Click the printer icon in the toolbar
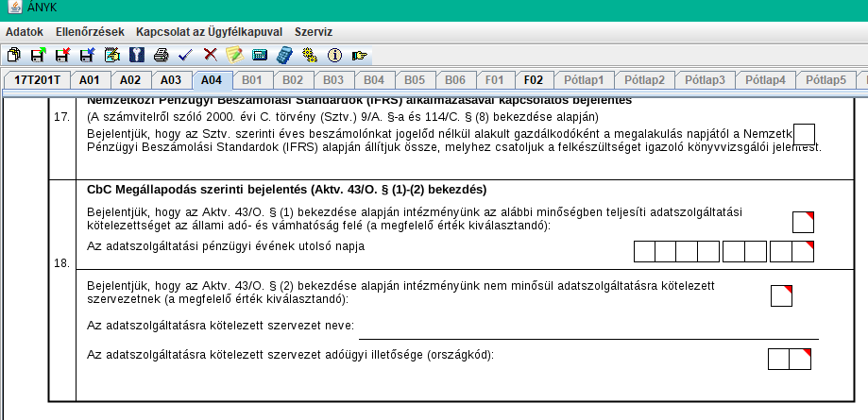868x420 pixels. [x=161, y=55]
